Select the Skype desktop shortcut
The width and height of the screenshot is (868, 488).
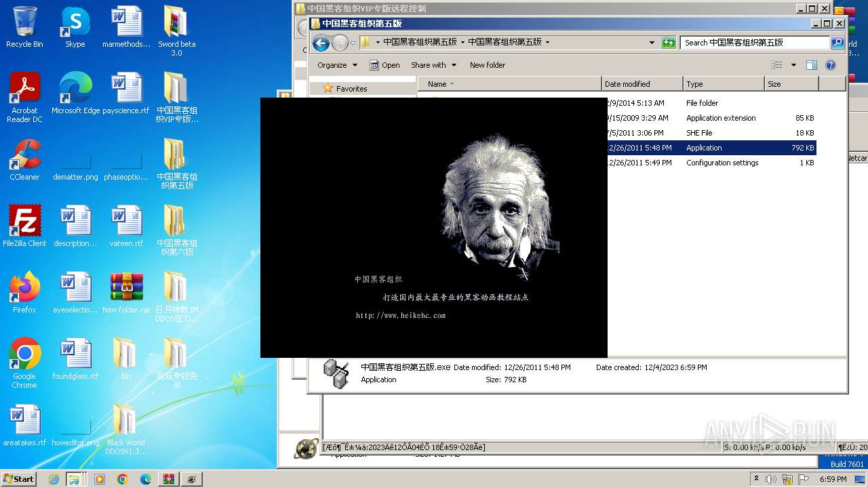[x=75, y=27]
